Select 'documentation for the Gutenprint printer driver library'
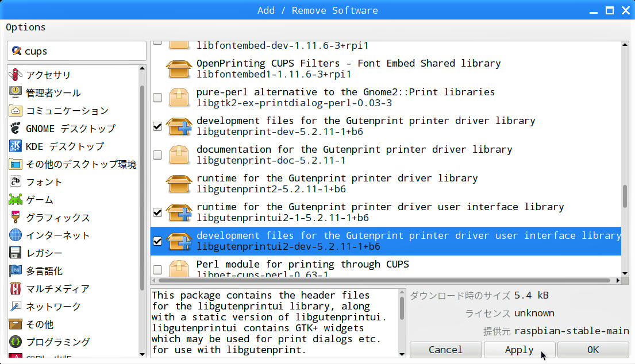This screenshot has height=364, width=635. tap(355, 150)
